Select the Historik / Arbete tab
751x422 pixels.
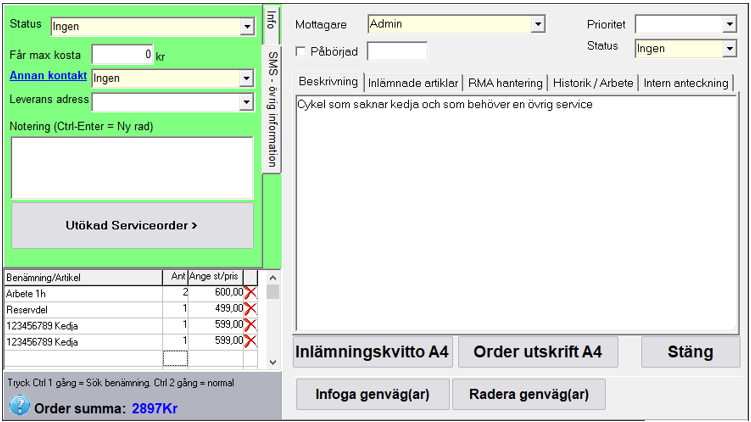click(x=593, y=83)
